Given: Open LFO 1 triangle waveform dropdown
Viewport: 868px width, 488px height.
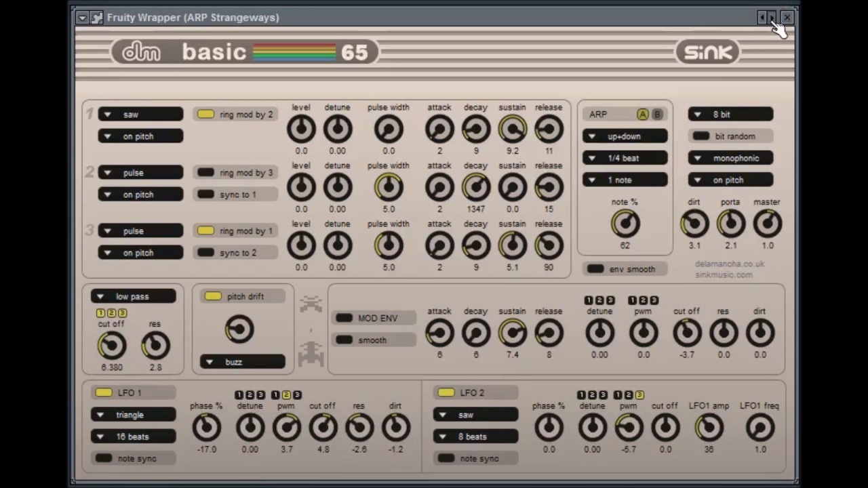Looking at the screenshot, I should click(134, 415).
